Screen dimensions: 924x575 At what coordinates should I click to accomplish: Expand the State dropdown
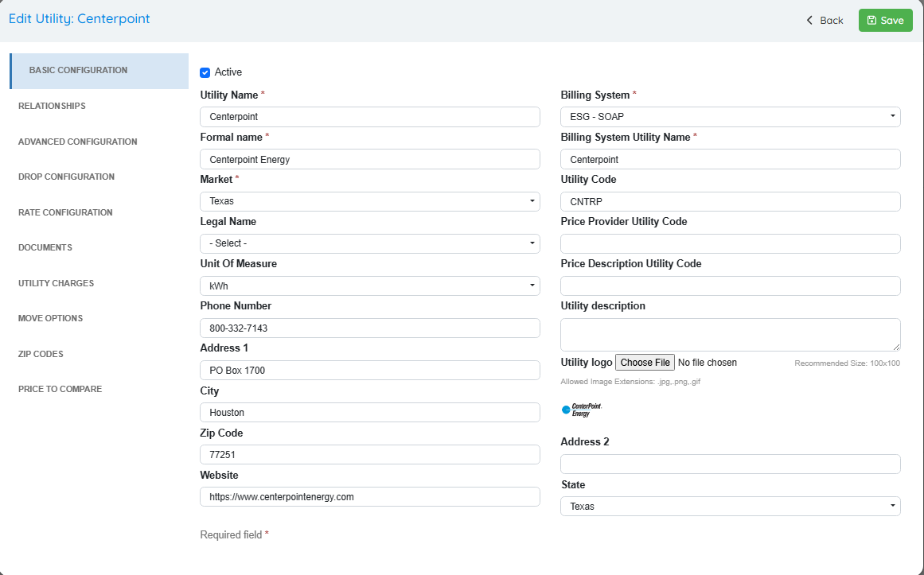click(x=730, y=506)
